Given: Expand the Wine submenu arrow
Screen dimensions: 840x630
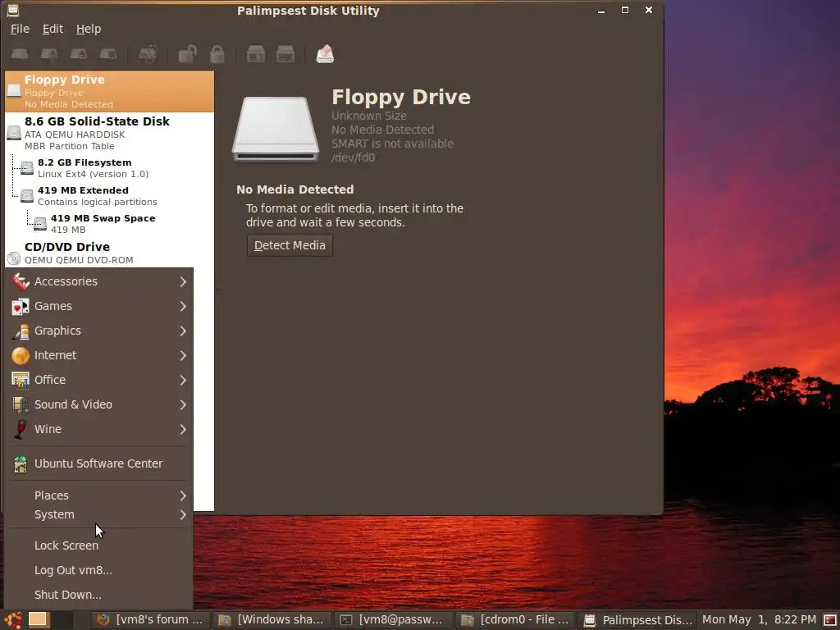Looking at the screenshot, I should (183, 430).
